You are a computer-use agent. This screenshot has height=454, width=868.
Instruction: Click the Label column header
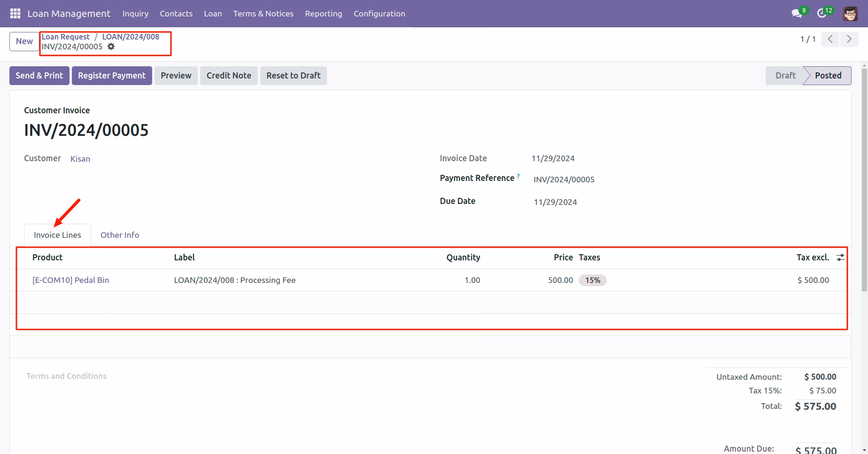point(184,258)
